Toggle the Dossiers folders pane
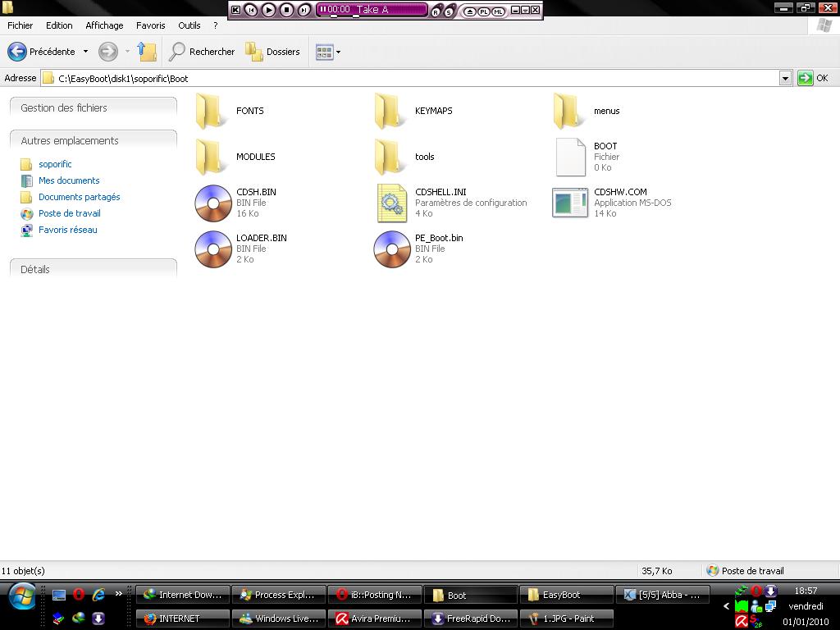The height and width of the screenshot is (630, 840). tap(272, 52)
